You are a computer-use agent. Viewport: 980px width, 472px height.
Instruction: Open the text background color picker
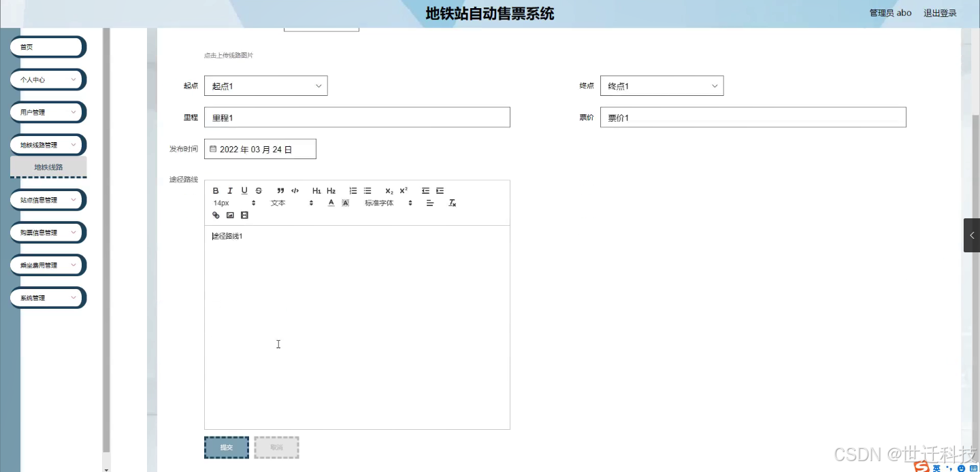point(346,203)
